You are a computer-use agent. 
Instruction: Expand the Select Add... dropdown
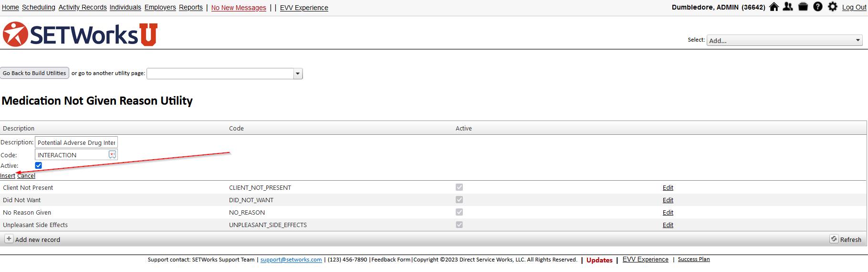point(785,40)
